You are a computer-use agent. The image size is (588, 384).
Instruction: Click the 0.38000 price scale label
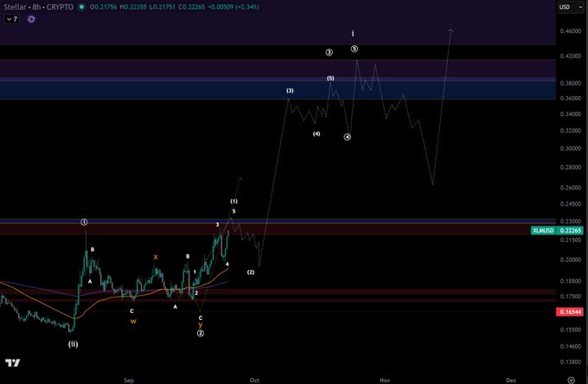click(x=571, y=83)
